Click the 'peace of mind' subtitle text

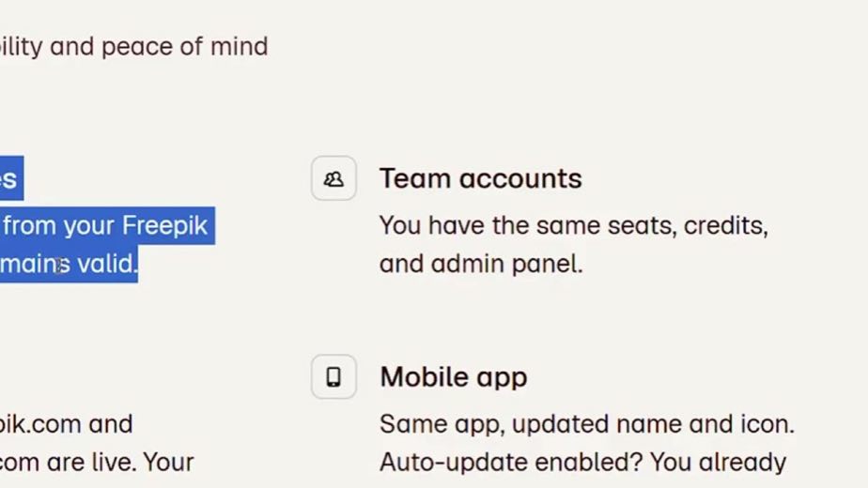(x=184, y=47)
